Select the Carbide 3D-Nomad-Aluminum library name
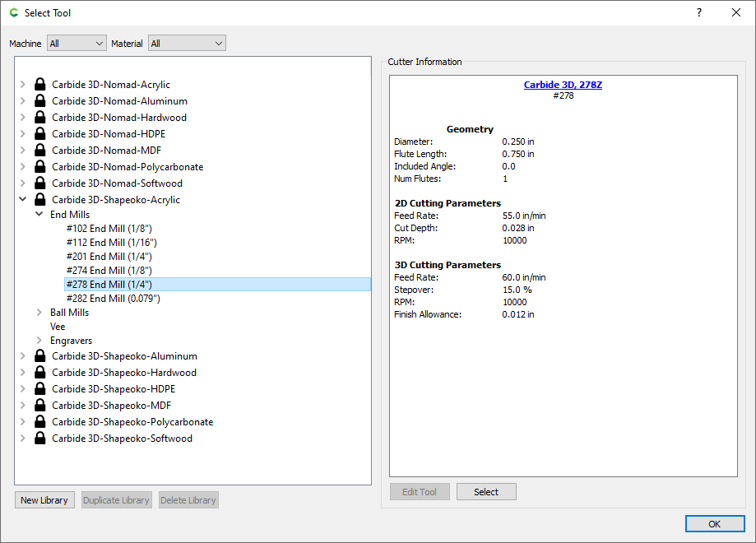The height and width of the screenshot is (543, 756). [x=119, y=101]
